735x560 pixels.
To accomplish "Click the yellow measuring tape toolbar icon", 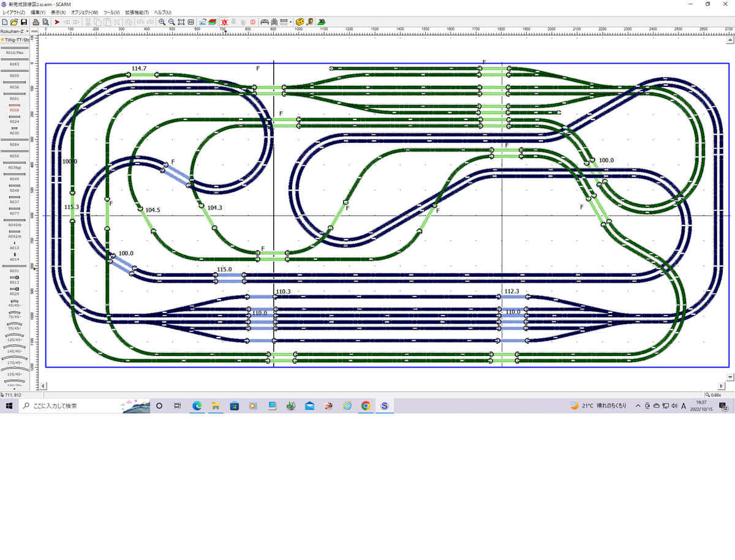I will pos(311,21).
